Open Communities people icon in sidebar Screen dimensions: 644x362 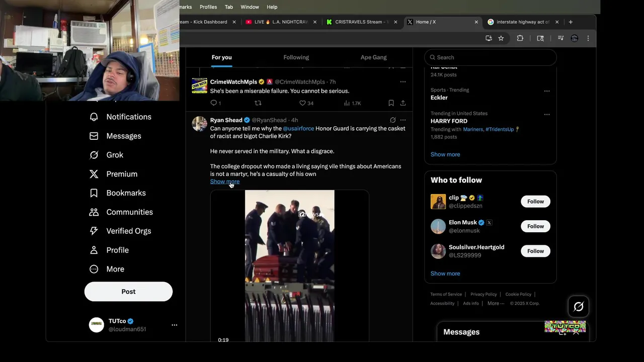click(x=94, y=212)
